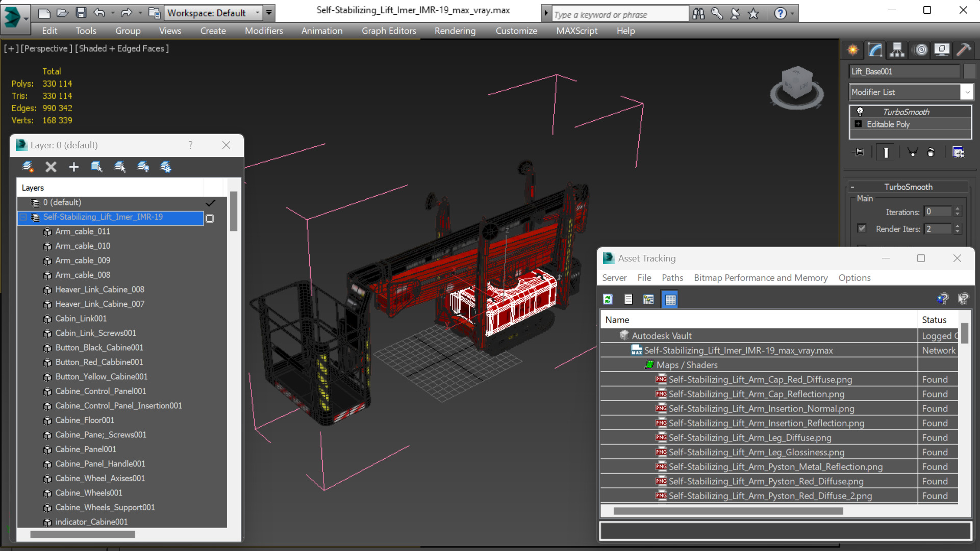Click Name column header in Asset Tracking
Screen dimensions: 980x551
click(759, 320)
